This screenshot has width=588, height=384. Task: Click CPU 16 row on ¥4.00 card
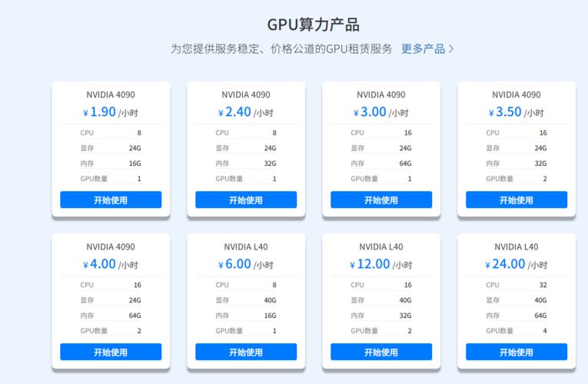click(x=111, y=285)
